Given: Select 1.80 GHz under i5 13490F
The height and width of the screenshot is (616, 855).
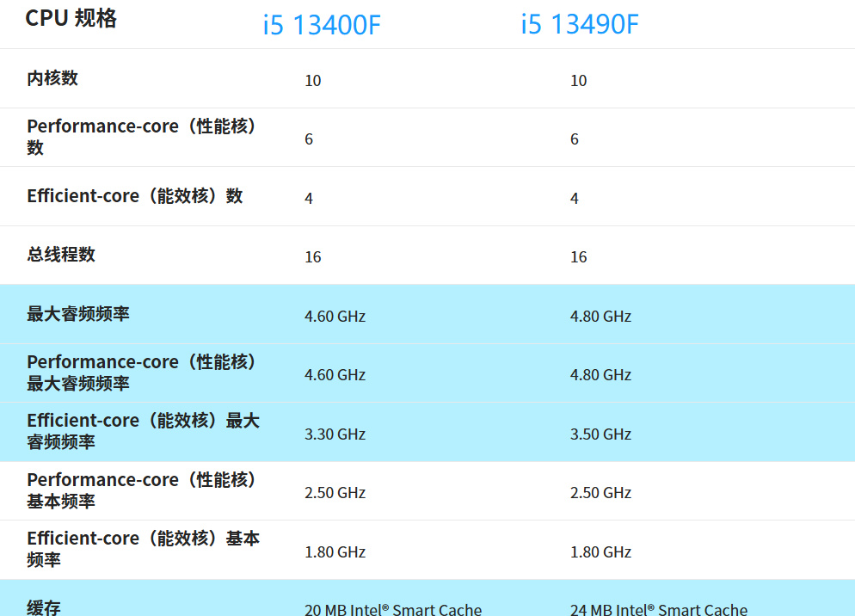Looking at the screenshot, I should (x=600, y=552).
